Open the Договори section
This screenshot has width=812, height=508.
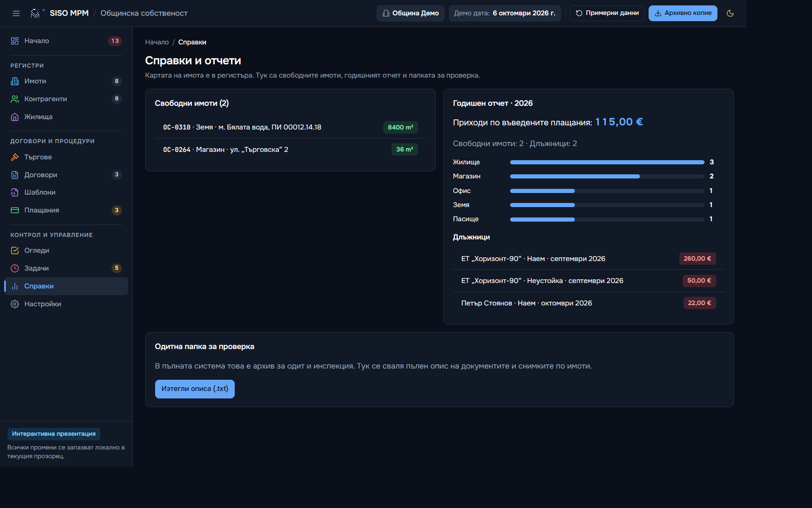(66, 175)
